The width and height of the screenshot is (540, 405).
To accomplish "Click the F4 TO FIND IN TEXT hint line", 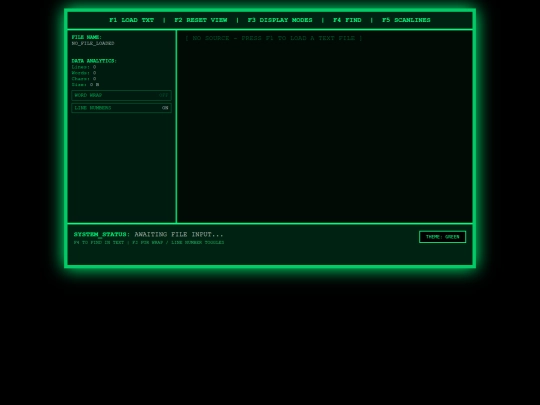I will (149, 242).
